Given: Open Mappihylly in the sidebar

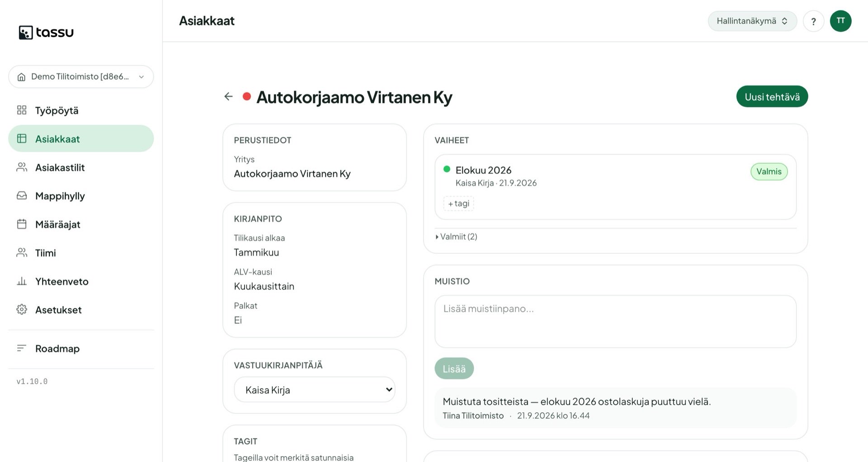Looking at the screenshot, I should (81, 196).
